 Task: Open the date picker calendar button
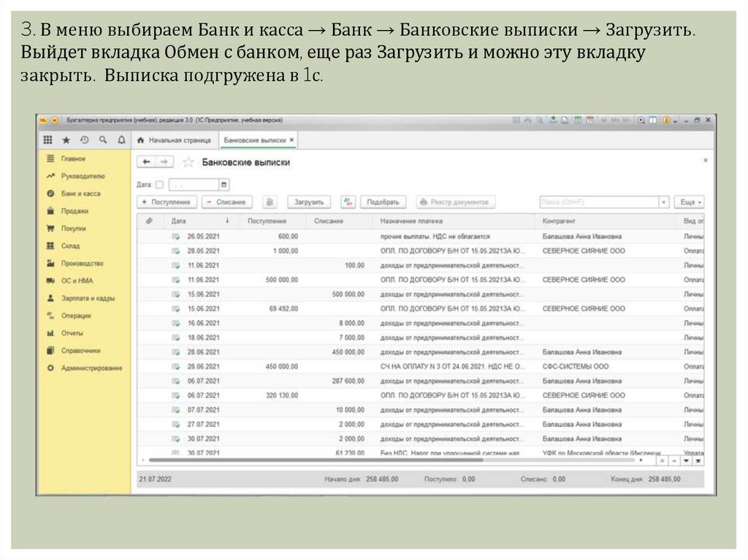point(224,185)
